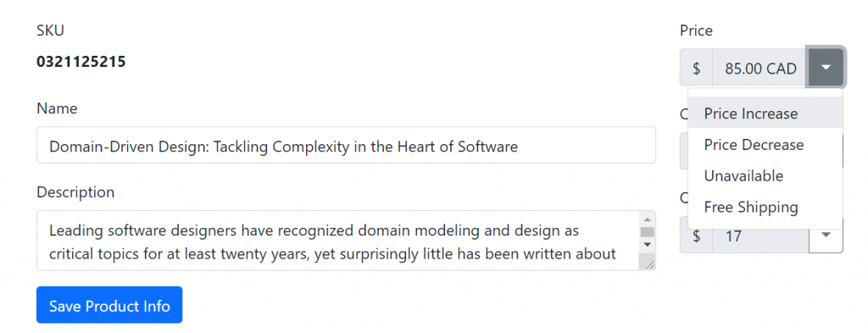Image resolution: width=868 pixels, height=333 pixels.
Task: Click the Description scrollbar down arrow
Action: point(647,245)
